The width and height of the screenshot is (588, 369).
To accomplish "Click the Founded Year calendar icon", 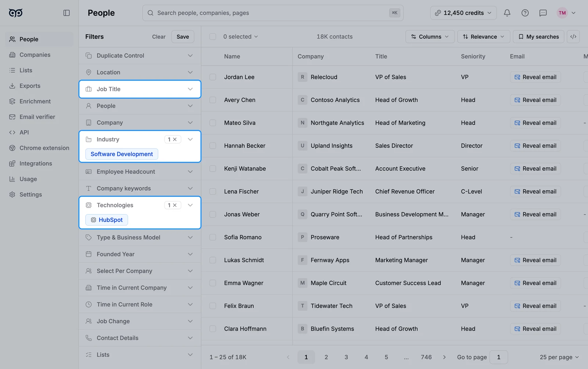I will [x=89, y=254].
